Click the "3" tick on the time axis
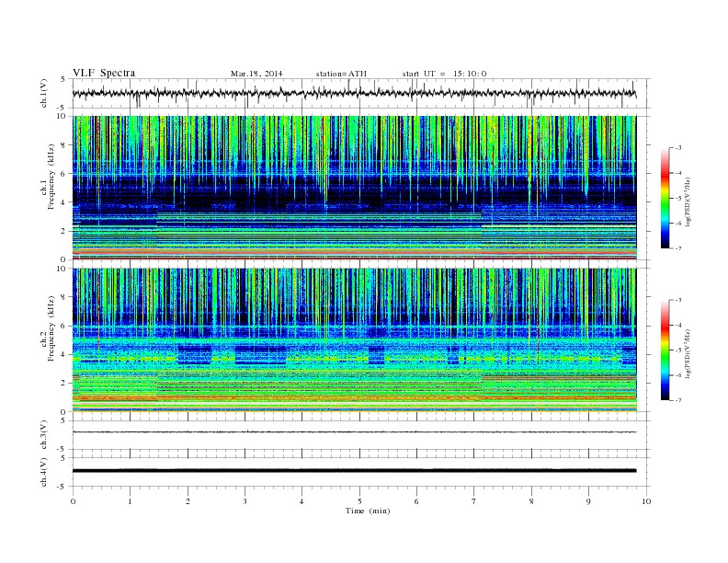Image resolution: width=728 pixels, height=563 pixels. click(245, 501)
